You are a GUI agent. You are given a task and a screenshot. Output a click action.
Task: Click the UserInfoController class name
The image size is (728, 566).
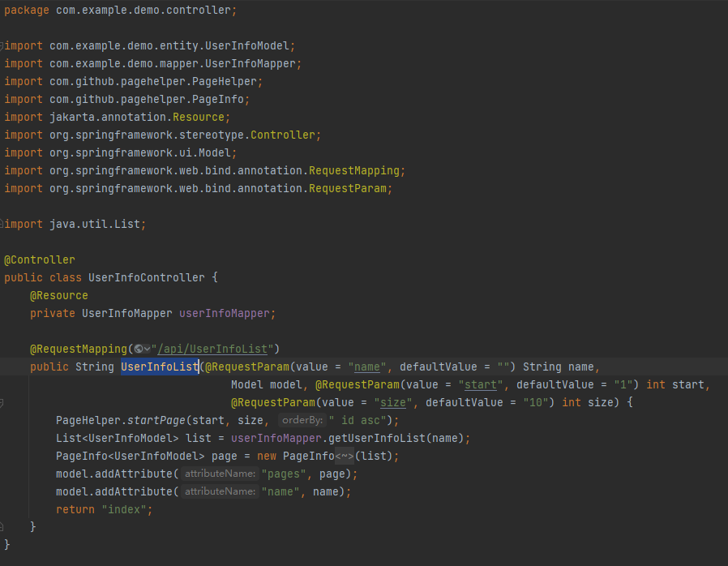click(x=146, y=277)
